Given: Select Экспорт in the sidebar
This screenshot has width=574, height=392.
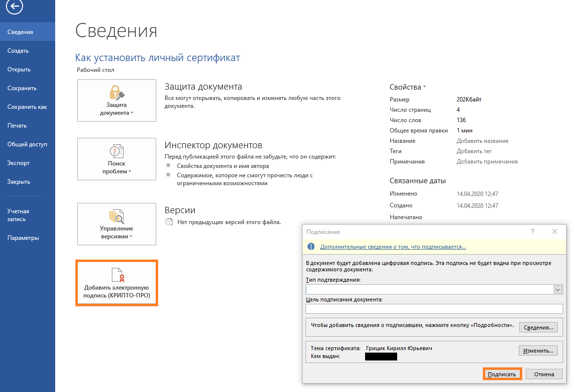Looking at the screenshot, I should pyautogui.click(x=18, y=163).
